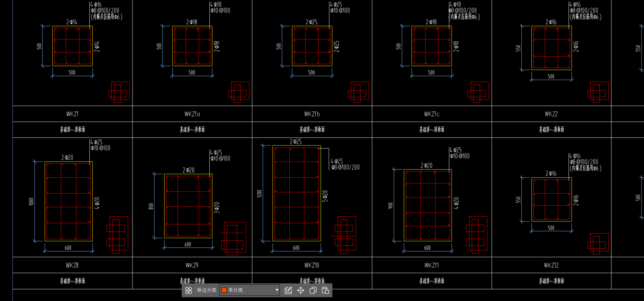Select the WKZ2 column name

[x=551, y=114]
